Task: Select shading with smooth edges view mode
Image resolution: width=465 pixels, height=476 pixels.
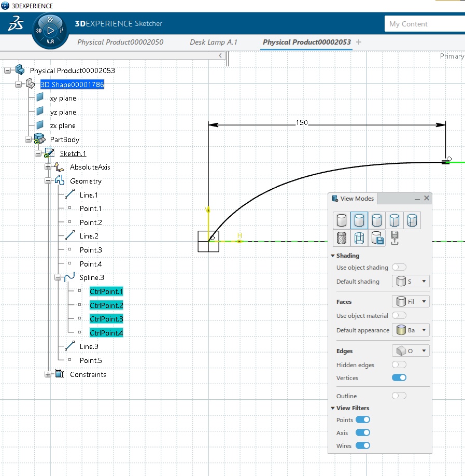Action: 377,220
